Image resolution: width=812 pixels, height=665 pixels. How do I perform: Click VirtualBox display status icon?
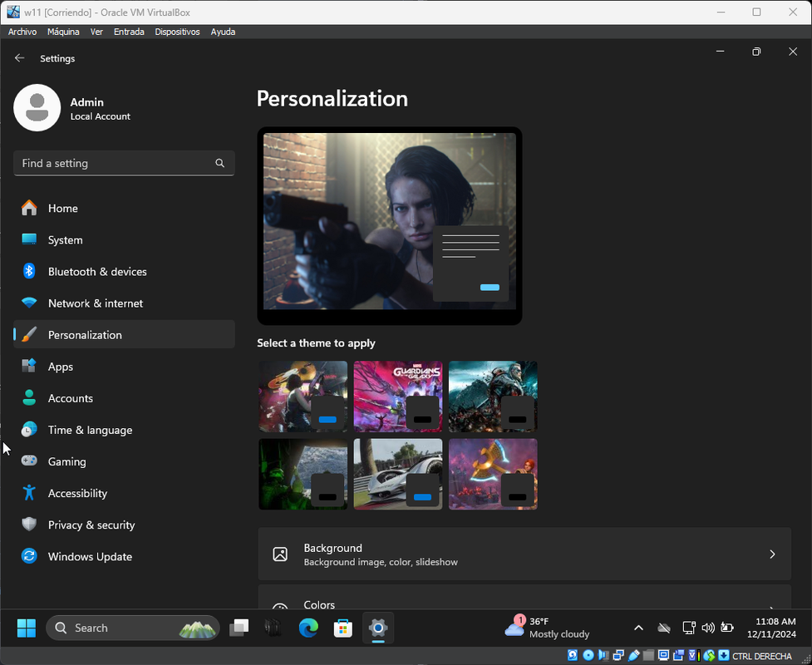coord(663,655)
